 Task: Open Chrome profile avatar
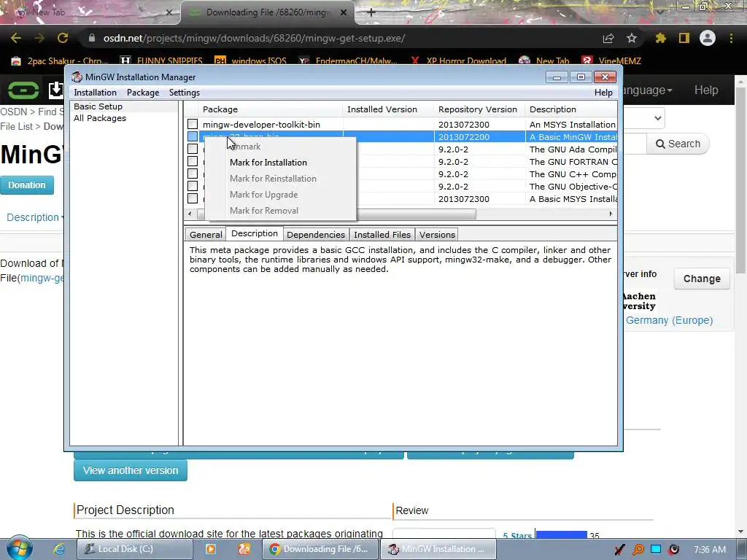(x=708, y=38)
